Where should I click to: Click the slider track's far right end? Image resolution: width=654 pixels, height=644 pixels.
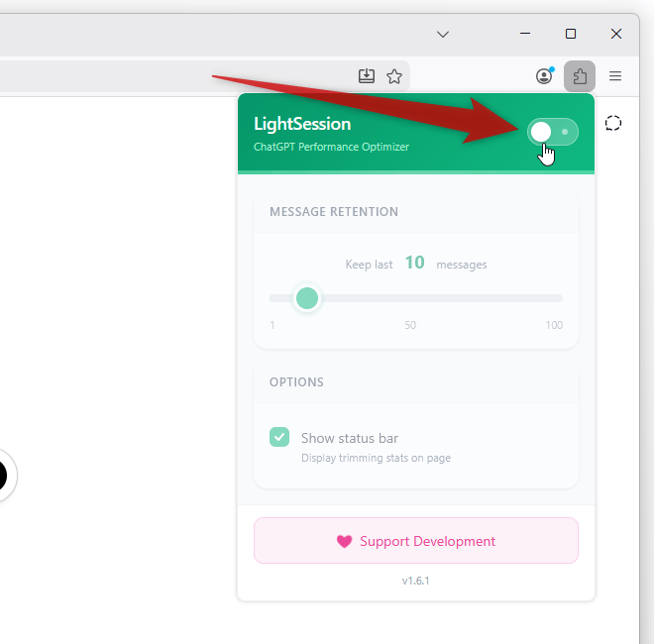560,298
